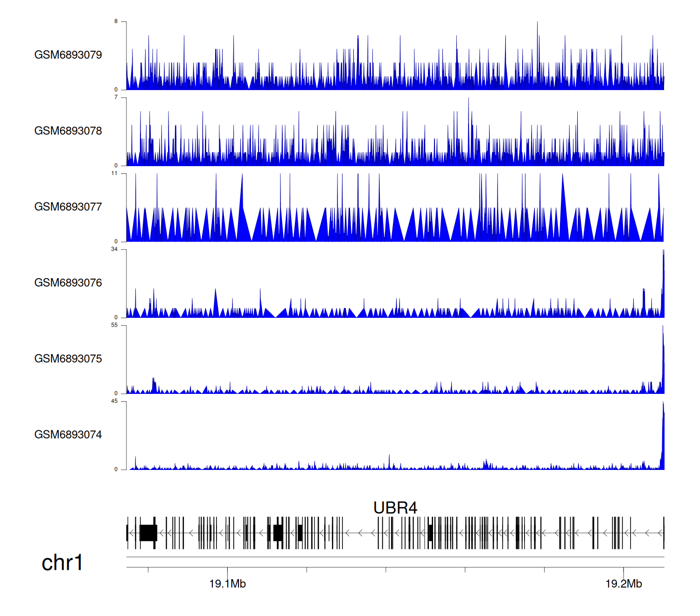The height and width of the screenshot is (616, 700).
Task: Click the y-axis maximum value 11
Action: pos(114,173)
